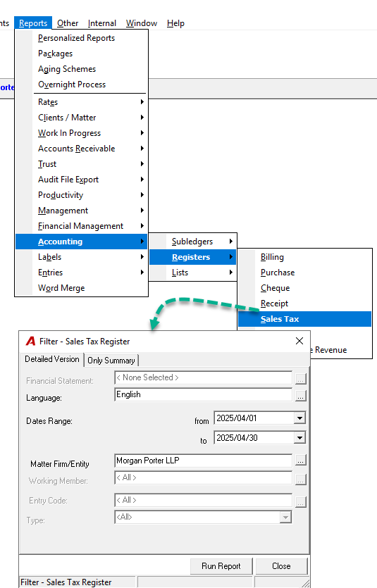Open the Subledgers submenu

[193, 242]
